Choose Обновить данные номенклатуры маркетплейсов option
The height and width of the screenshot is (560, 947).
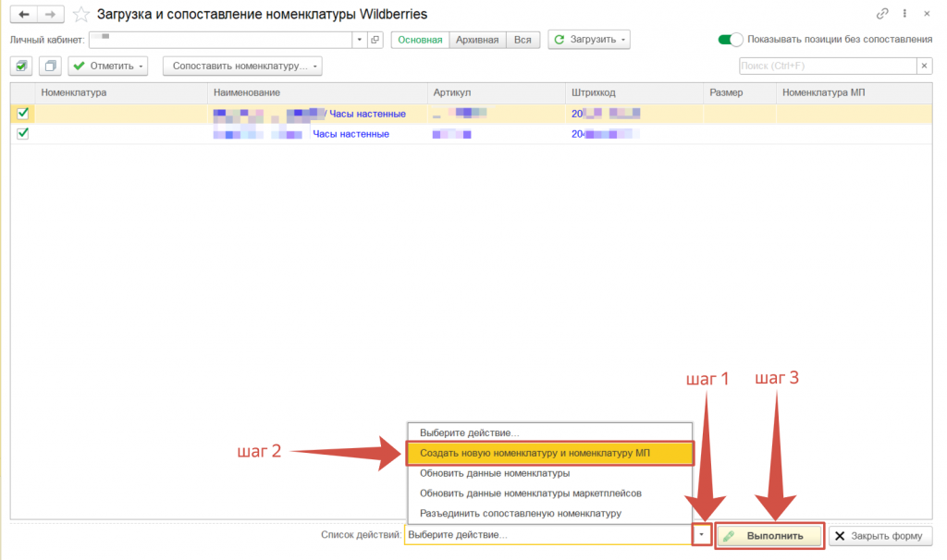point(530,493)
